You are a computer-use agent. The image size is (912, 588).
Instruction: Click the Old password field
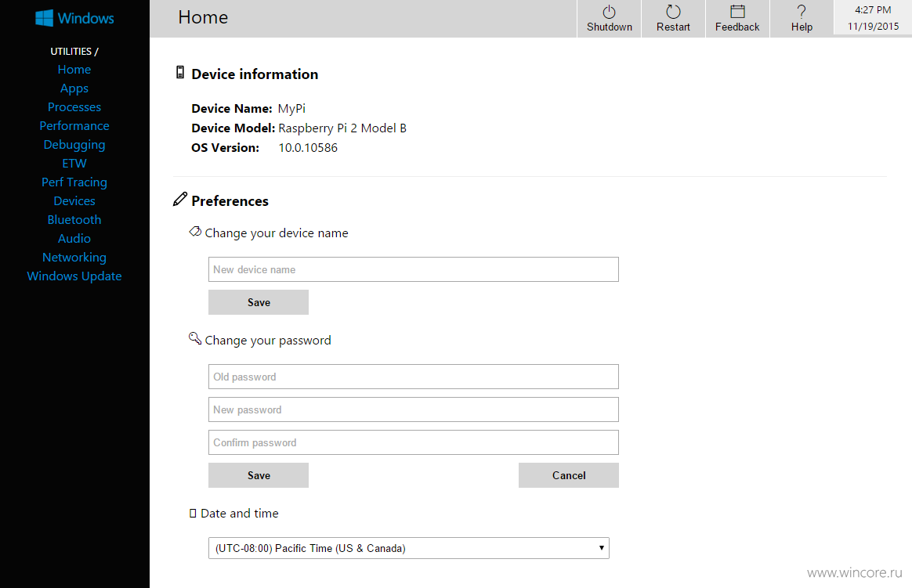pyautogui.click(x=414, y=377)
